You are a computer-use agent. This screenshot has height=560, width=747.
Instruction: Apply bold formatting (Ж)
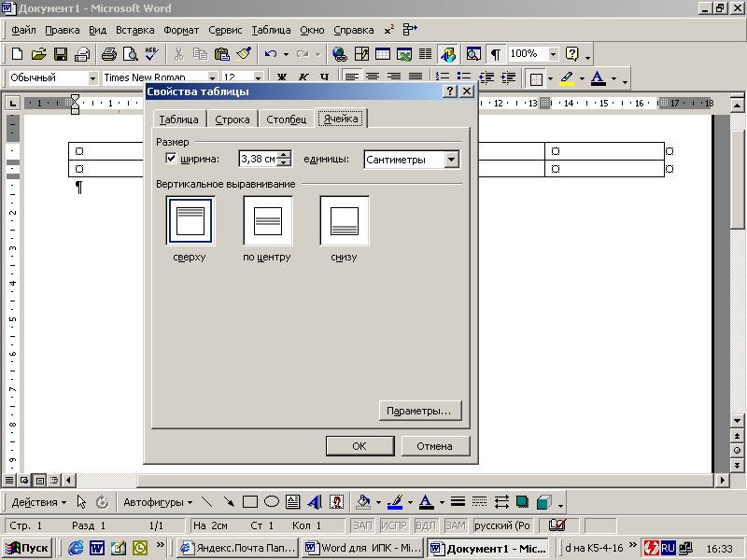point(282,77)
